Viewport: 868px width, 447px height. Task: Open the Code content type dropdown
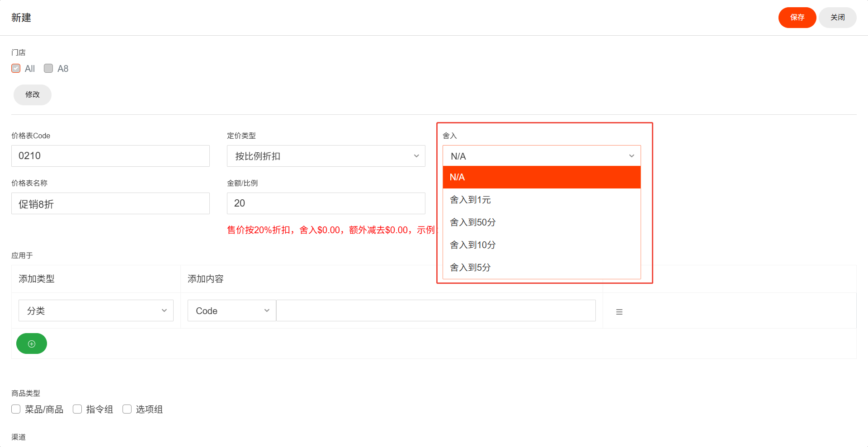pos(231,311)
